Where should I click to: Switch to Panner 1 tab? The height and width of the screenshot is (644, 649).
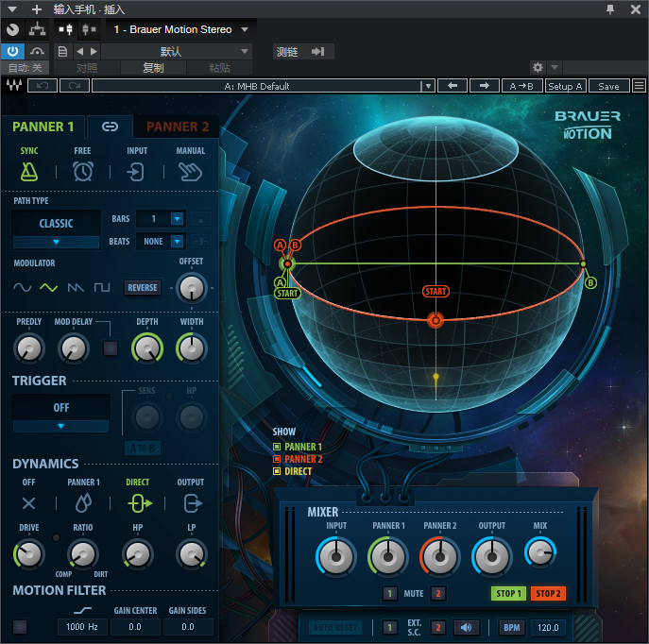coord(43,127)
